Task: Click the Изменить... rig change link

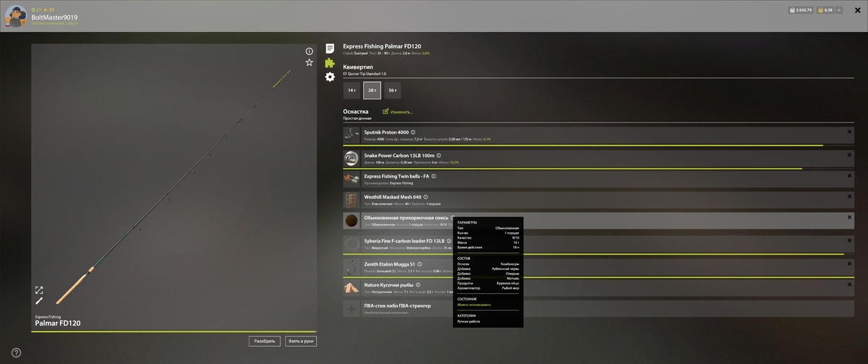Action: coord(398,111)
